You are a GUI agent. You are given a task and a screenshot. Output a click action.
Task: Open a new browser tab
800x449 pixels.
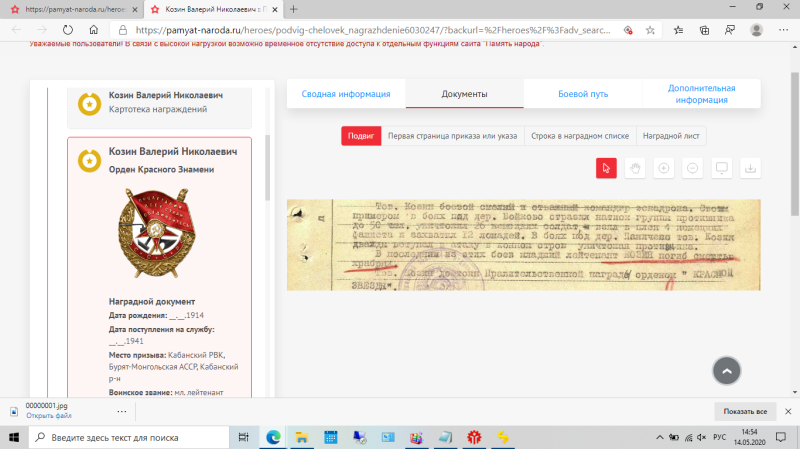(293, 9)
